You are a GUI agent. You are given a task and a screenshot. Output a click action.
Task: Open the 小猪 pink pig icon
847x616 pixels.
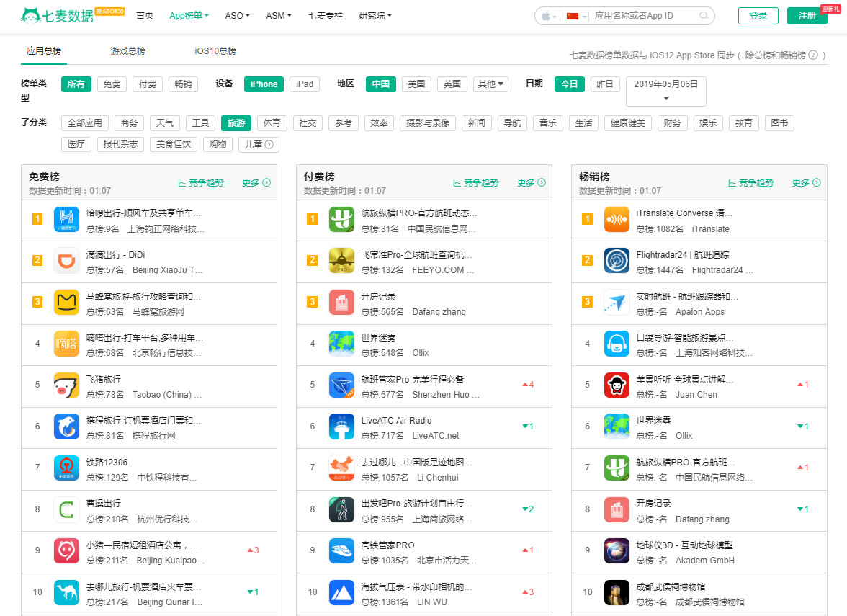tap(66, 550)
